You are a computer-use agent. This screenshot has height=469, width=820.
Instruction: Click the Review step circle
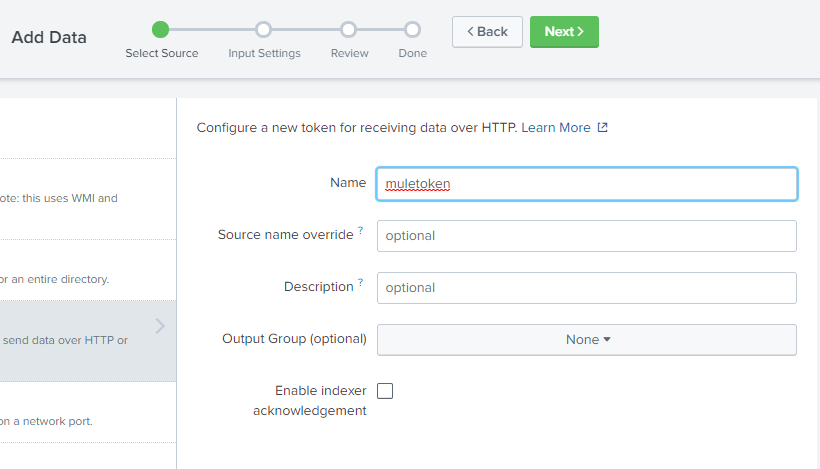(x=349, y=30)
